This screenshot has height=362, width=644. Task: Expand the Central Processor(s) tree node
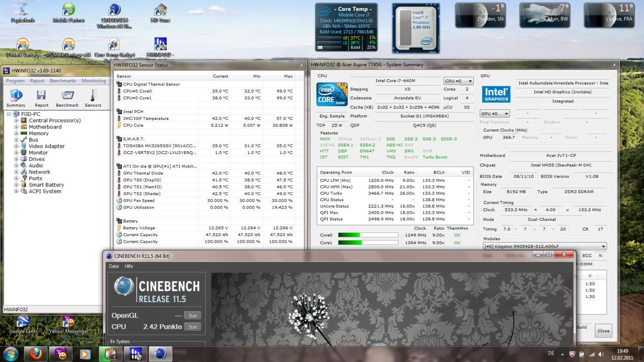(x=16, y=120)
